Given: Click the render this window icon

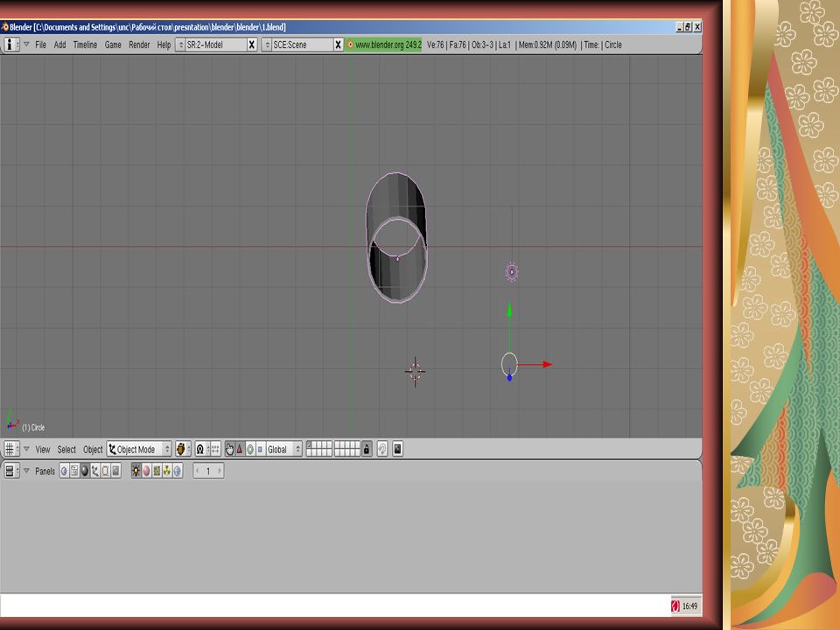Looking at the screenshot, I should pyautogui.click(x=397, y=449).
